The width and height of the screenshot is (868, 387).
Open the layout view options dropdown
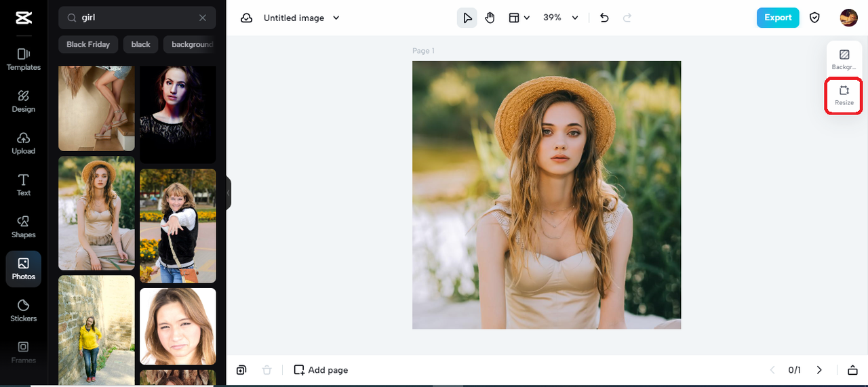click(x=519, y=18)
